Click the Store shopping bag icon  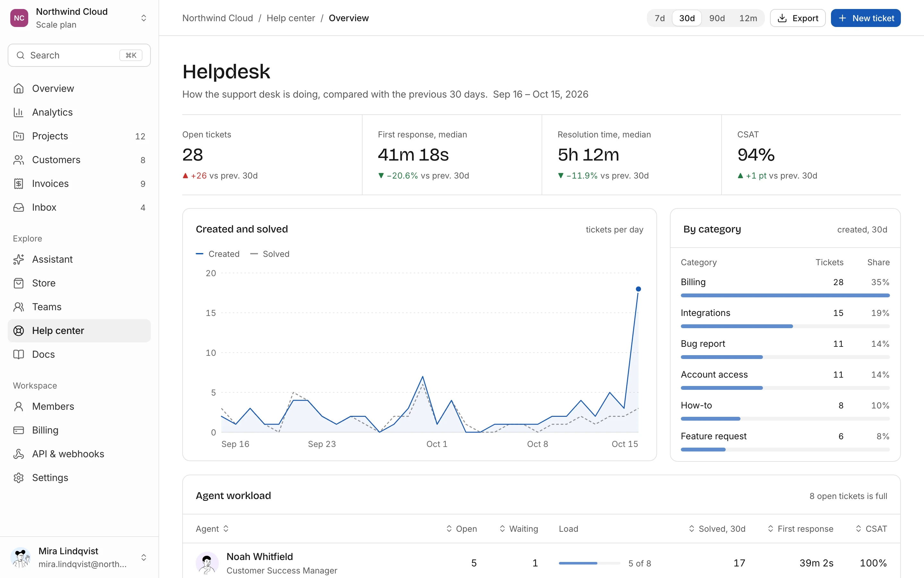(18, 283)
